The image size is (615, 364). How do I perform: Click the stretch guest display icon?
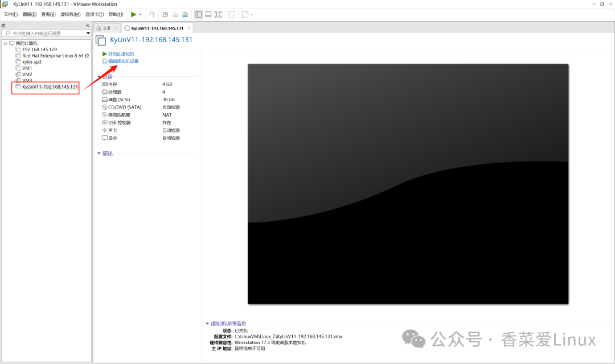(x=245, y=14)
